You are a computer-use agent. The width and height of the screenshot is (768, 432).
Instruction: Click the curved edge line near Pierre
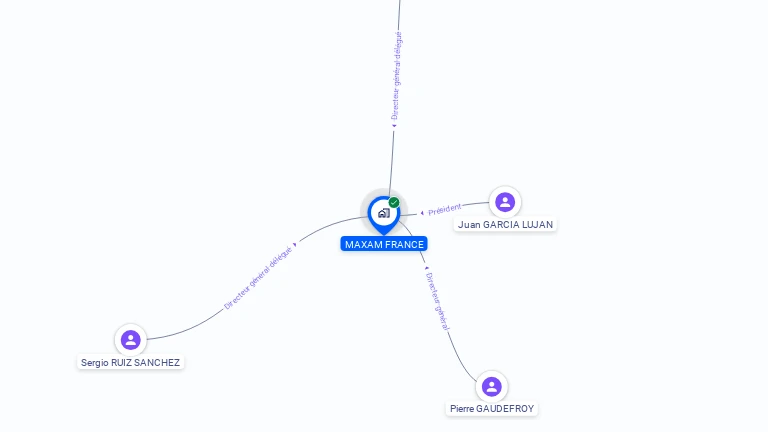pyautogui.click(x=460, y=358)
